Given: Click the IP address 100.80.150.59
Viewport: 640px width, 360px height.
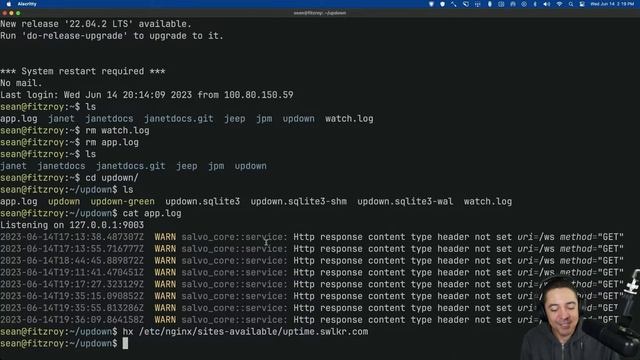Looking at the screenshot, I should pos(258,95).
